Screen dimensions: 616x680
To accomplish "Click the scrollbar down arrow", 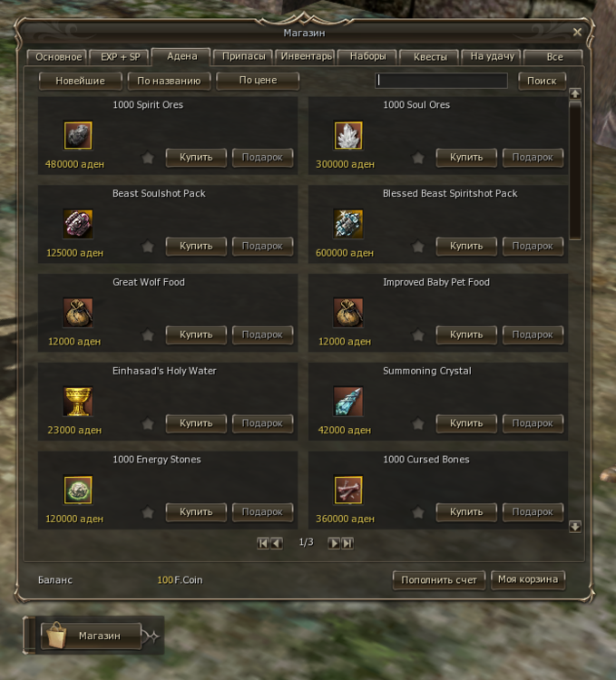I will 575,527.
